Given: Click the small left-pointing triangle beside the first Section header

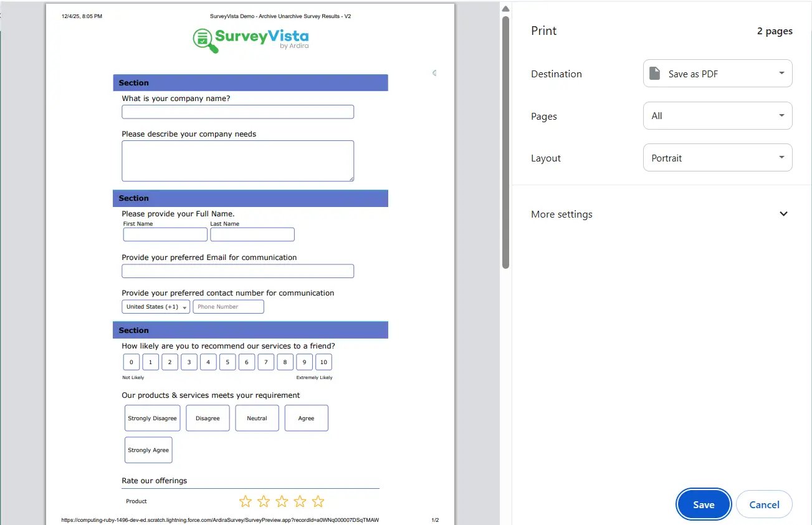Looking at the screenshot, I should [x=434, y=73].
